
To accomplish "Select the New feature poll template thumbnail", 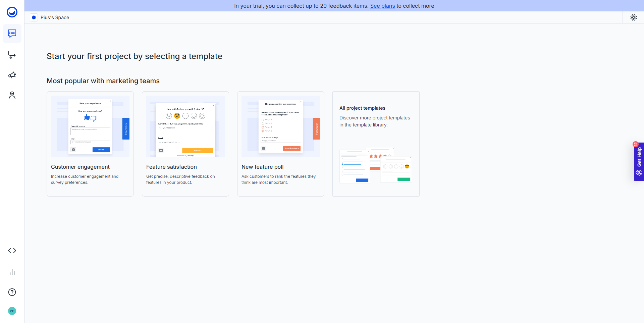I will tap(281, 126).
